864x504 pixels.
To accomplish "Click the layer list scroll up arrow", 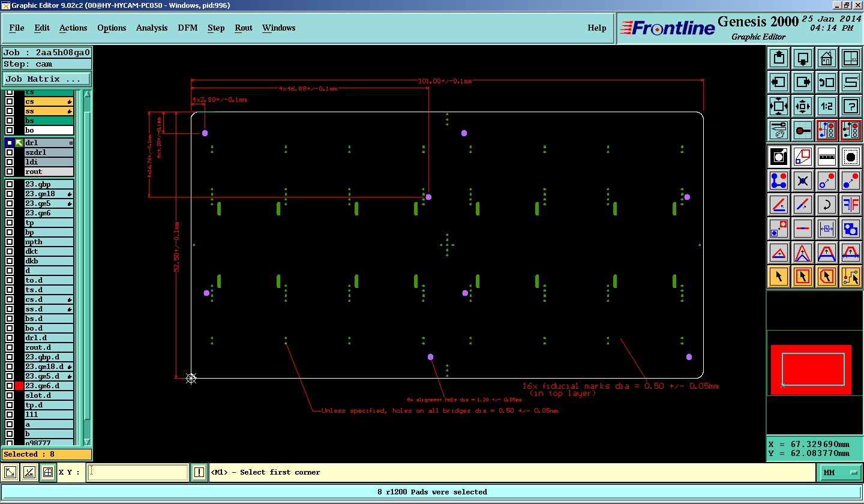I will pos(87,94).
